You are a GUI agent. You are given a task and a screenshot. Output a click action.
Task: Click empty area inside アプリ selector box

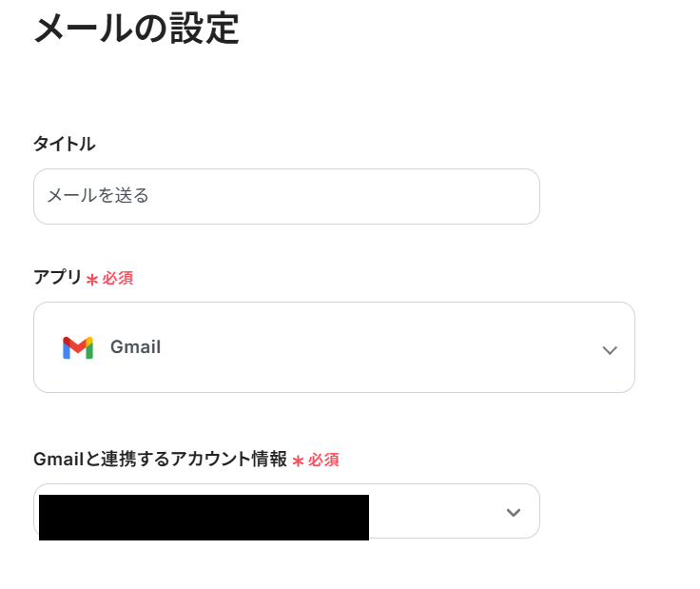pos(380,347)
